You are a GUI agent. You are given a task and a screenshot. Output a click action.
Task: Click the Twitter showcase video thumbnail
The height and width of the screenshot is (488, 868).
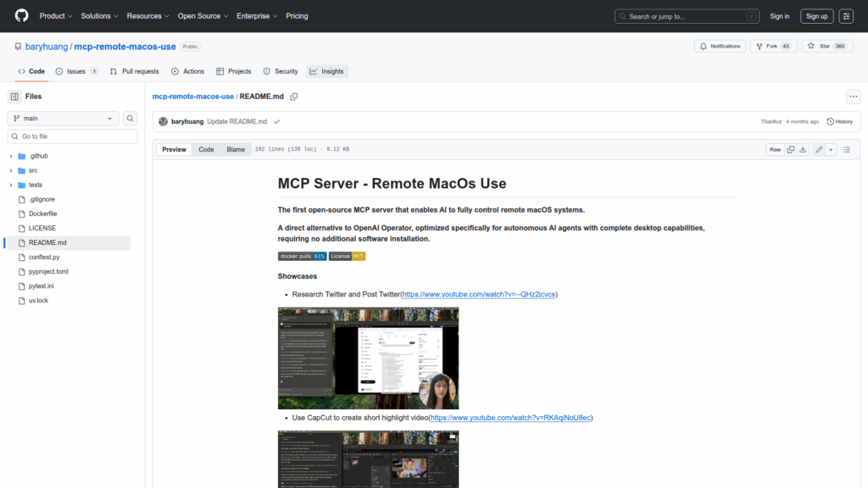[x=368, y=358]
